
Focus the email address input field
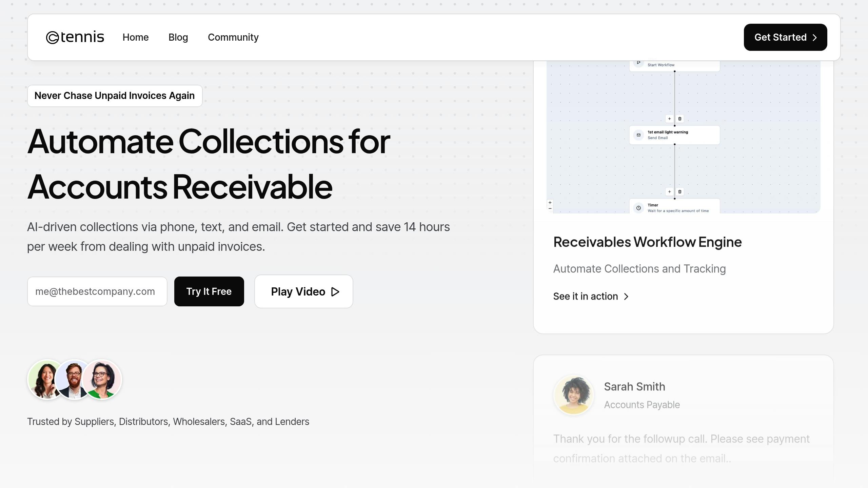pos(97,291)
